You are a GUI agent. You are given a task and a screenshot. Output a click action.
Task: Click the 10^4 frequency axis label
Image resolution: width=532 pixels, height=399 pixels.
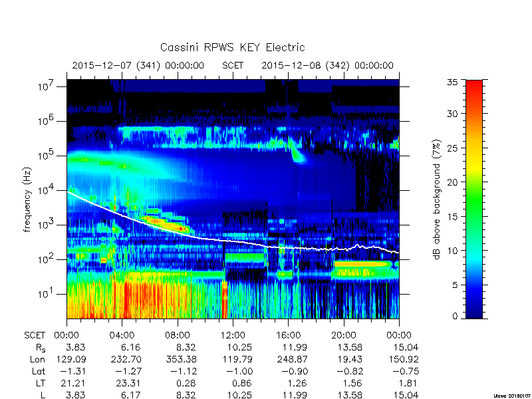point(45,190)
